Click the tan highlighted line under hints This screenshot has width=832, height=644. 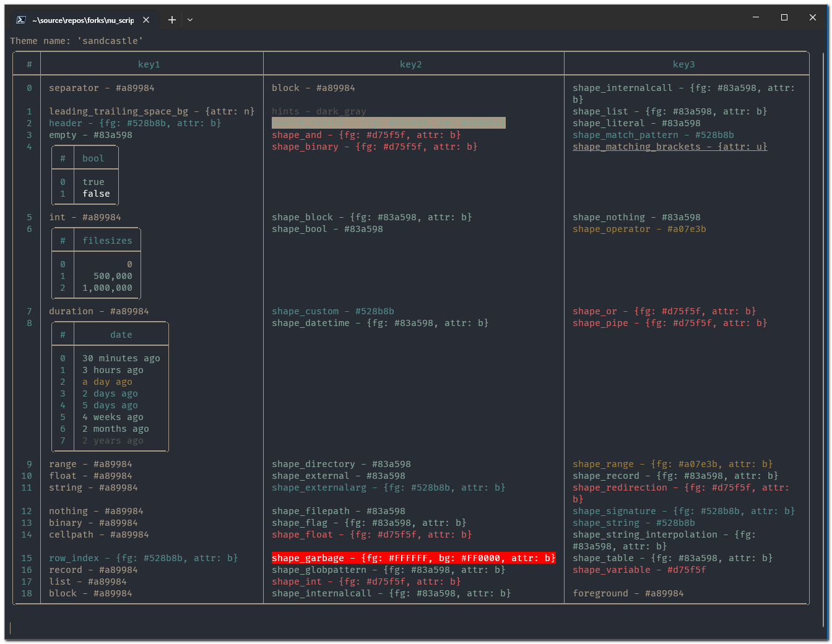click(389, 123)
